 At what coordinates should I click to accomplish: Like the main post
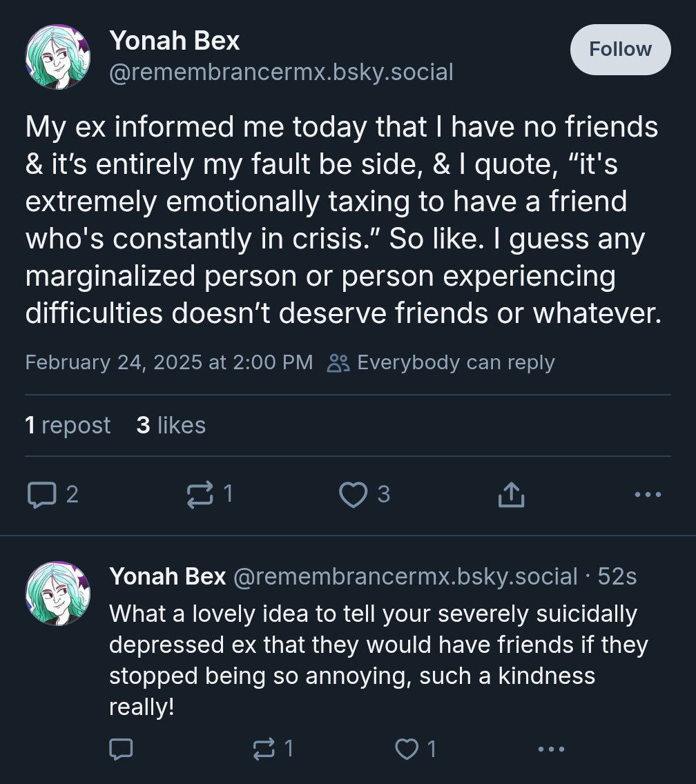pyautogui.click(x=354, y=494)
